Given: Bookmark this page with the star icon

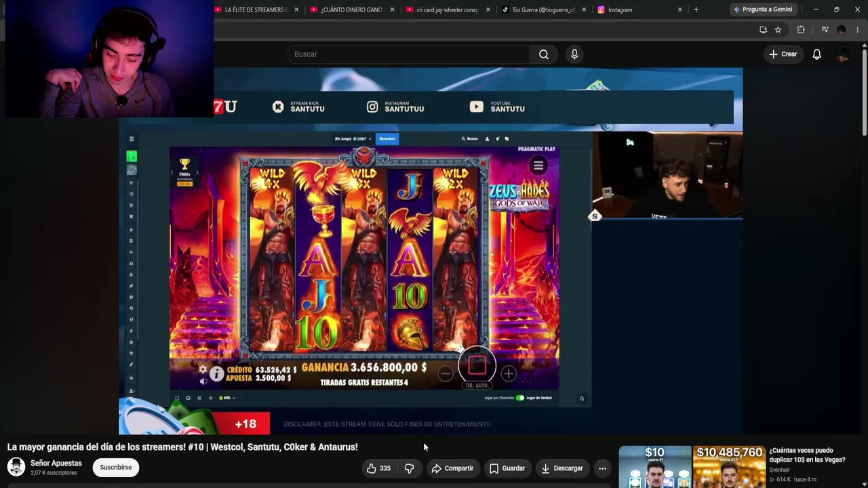Looking at the screenshot, I should pyautogui.click(x=778, y=30).
